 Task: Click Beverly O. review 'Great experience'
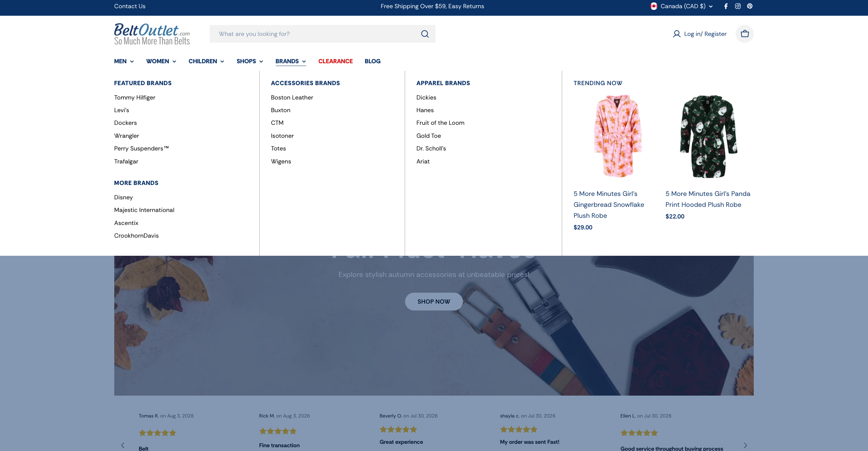(401, 442)
